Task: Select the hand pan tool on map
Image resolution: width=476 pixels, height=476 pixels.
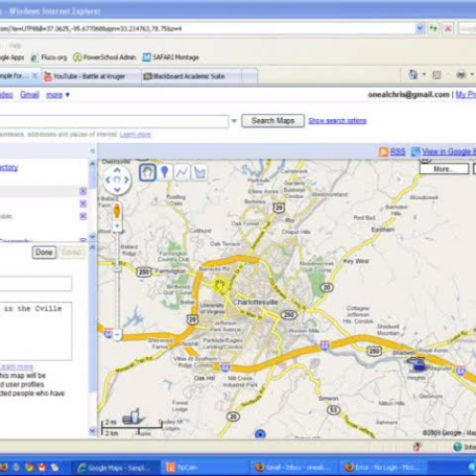Action: pos(148,172)
